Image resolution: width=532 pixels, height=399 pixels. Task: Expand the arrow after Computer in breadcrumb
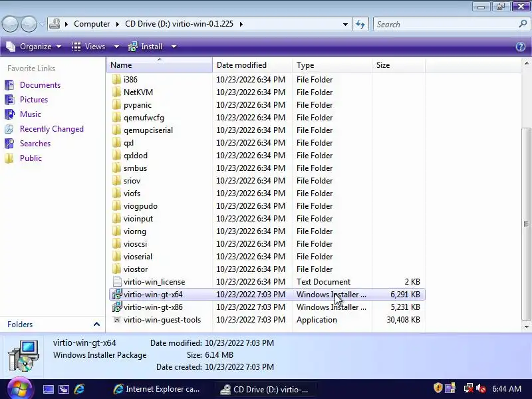coord(118,24)
